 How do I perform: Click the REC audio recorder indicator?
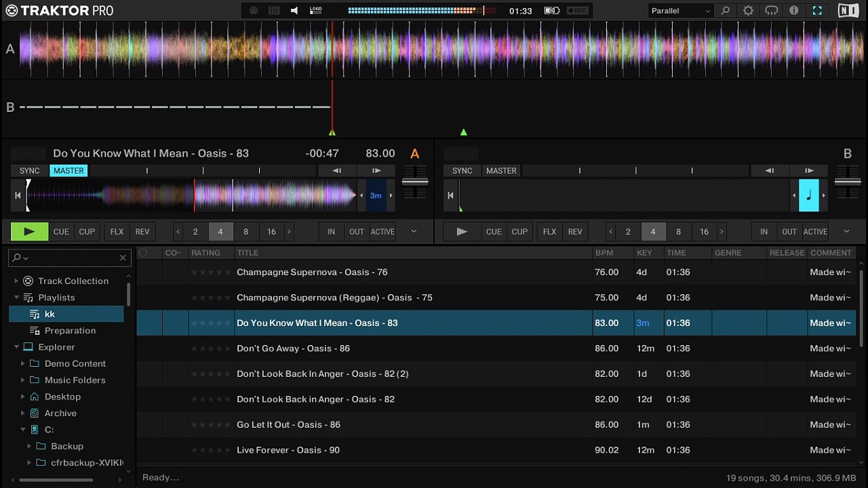coord(578,11)
